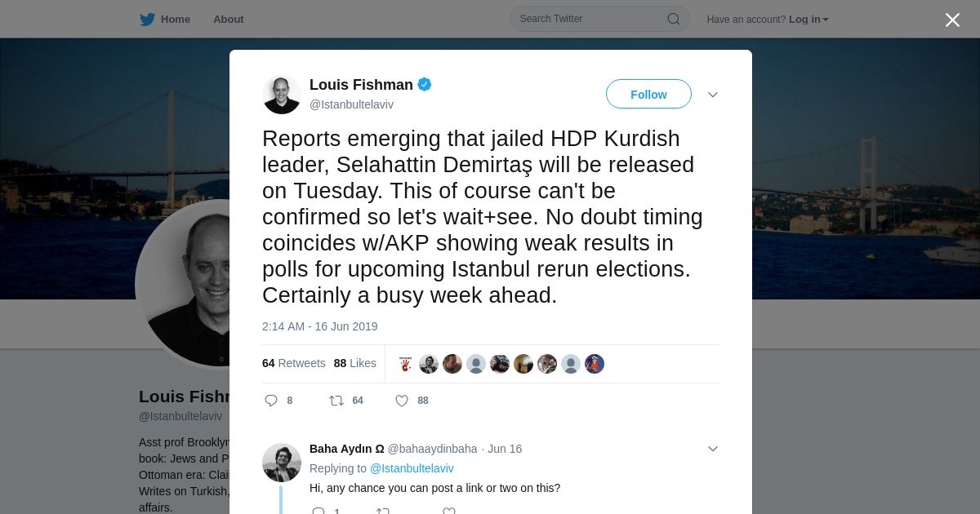Follow Louis Fishman

(648, 94)
